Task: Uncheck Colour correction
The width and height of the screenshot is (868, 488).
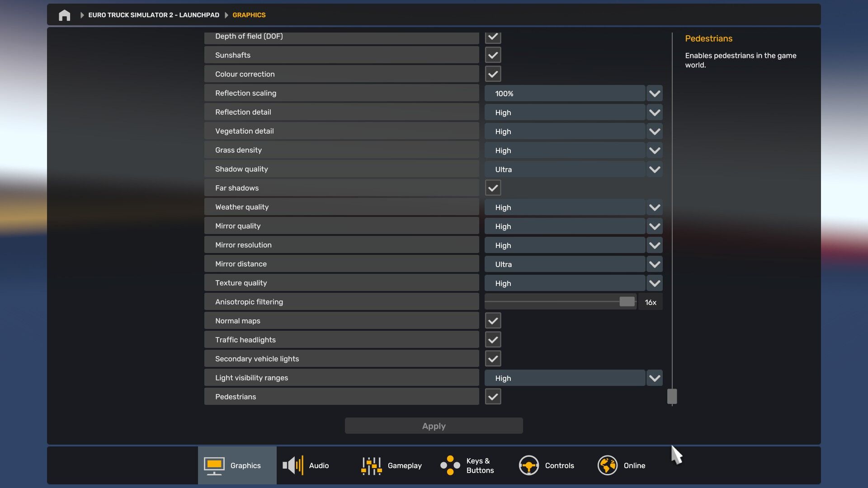Action: (493, 74)
